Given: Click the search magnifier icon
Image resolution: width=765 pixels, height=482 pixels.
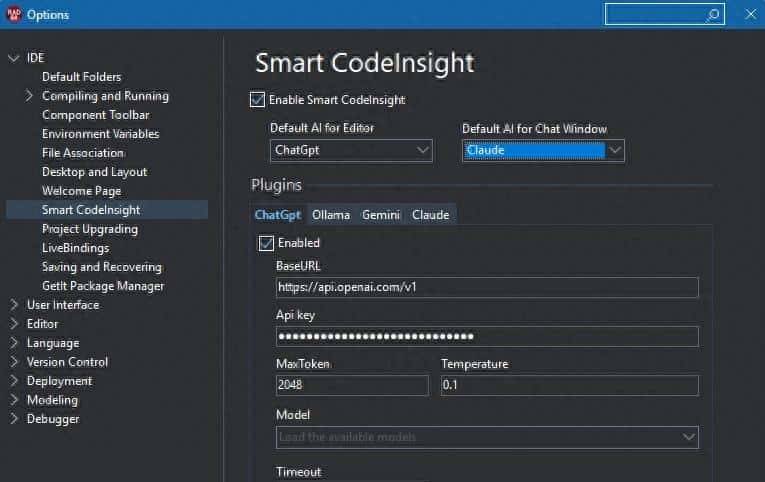Looking at the screenshot, I should (713, 15).
